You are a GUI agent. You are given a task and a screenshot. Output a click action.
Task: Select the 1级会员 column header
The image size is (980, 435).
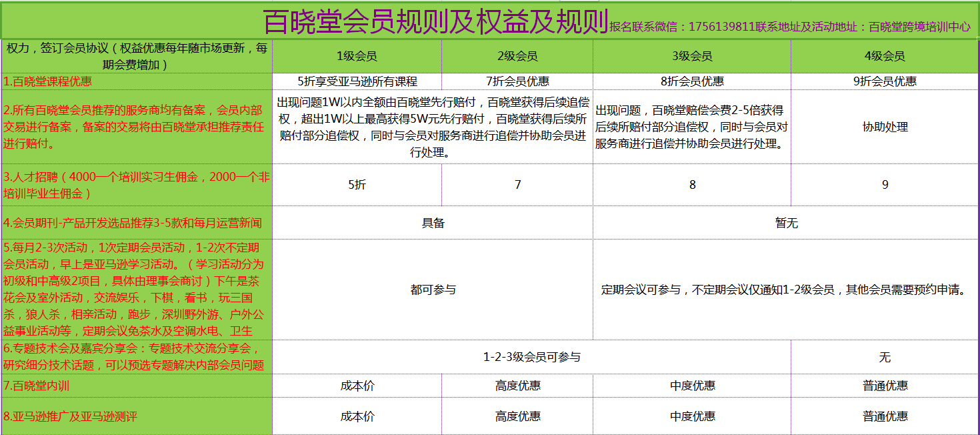[357, 57]
